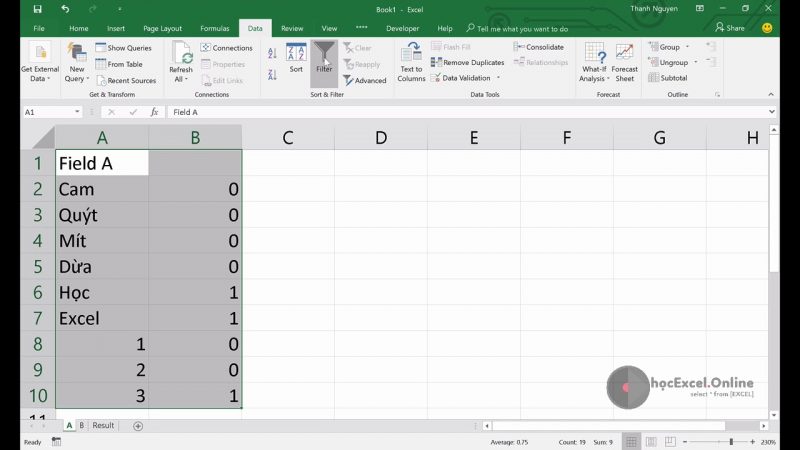Collapse the ribbon
The image size is (800, 450).
coord(771,94)
